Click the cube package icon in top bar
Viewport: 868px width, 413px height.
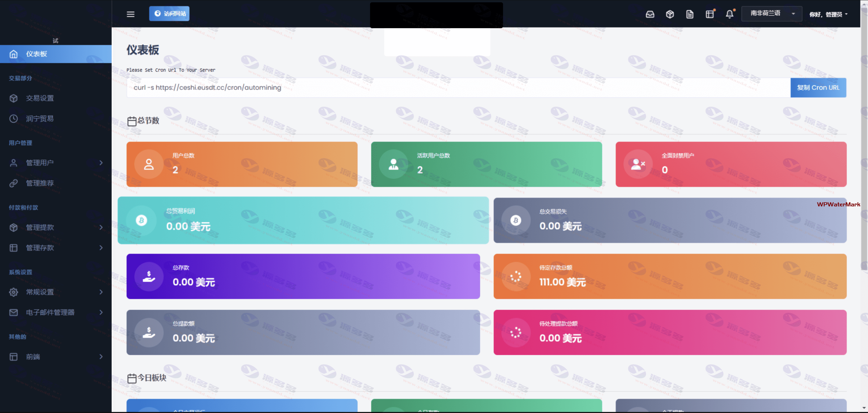pyautogui.click(x=670, y=14)
